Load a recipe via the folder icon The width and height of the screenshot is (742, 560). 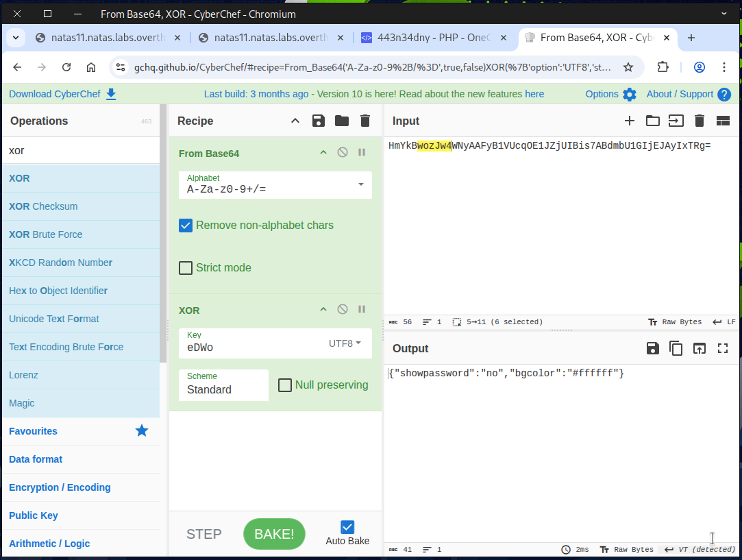click(x=341, y=121)
